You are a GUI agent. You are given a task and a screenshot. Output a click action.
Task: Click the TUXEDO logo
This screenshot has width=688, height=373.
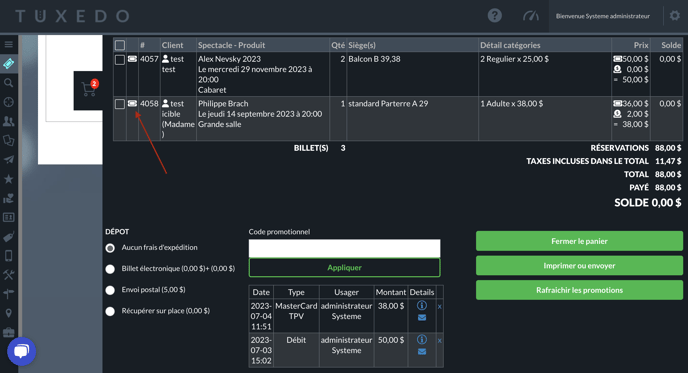pyautogui.click(x=72, y=16)
